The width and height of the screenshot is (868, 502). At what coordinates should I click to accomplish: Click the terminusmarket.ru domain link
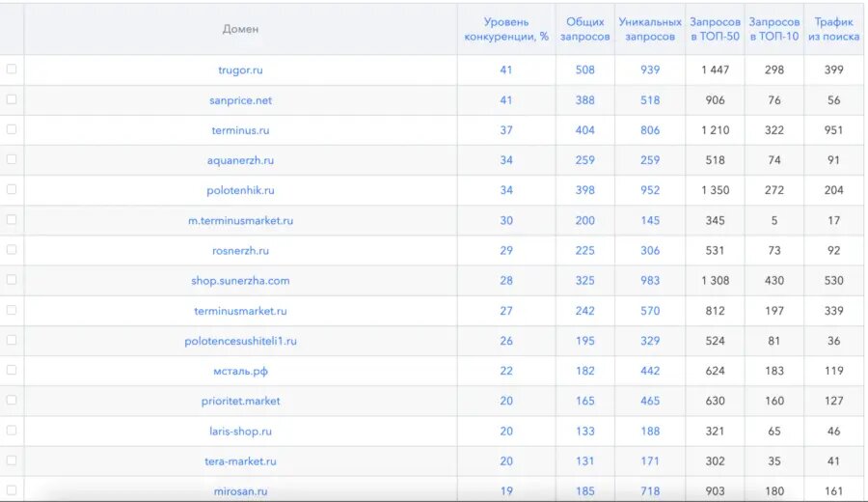coord(240,311)
